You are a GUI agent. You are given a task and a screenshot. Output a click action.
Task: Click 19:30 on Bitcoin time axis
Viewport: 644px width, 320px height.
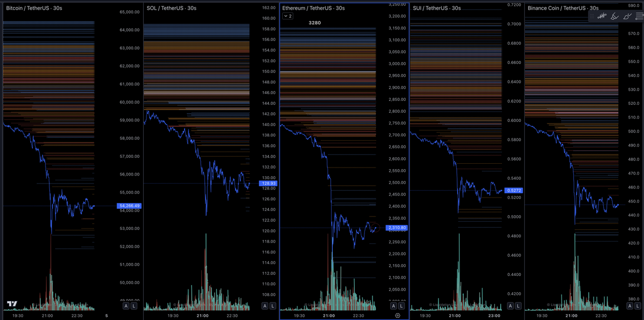18,316
